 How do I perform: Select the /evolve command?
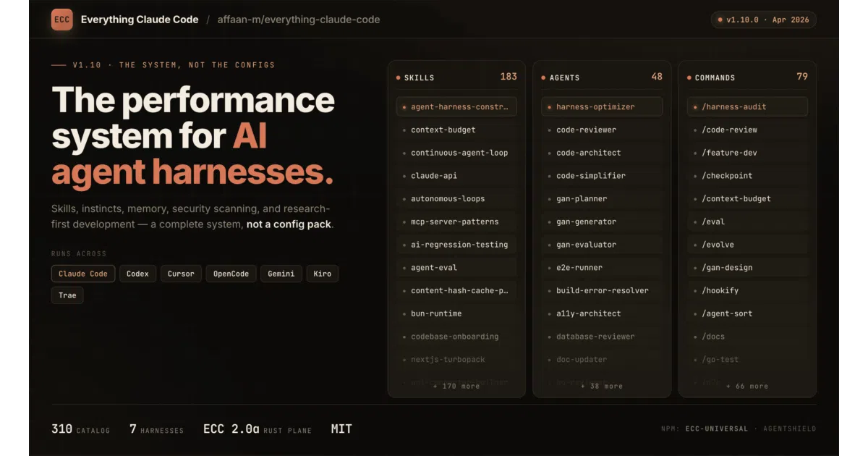pos(747,245)
